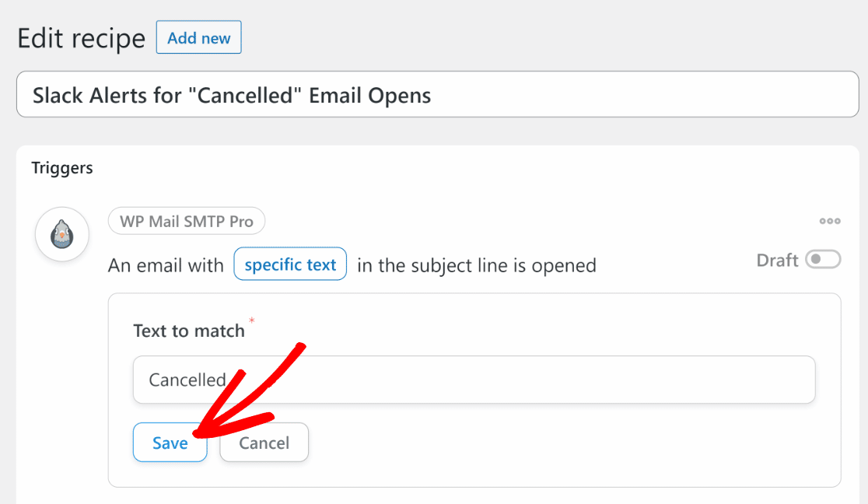The width and height of the screenshot is (868, 504).
Task: Click into the Text to match field
Action: click(x=474, y=380)
